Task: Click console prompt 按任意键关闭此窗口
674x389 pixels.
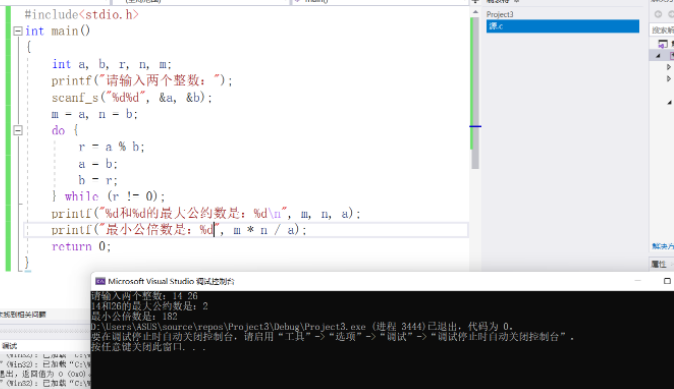Action: pos(149,347)
